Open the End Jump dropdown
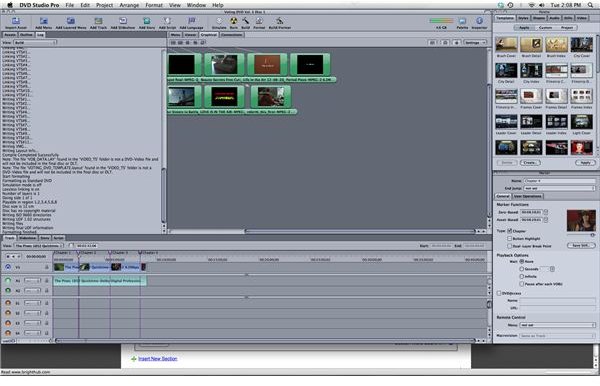Screen dimensions: 600x386 coord(559,188)
